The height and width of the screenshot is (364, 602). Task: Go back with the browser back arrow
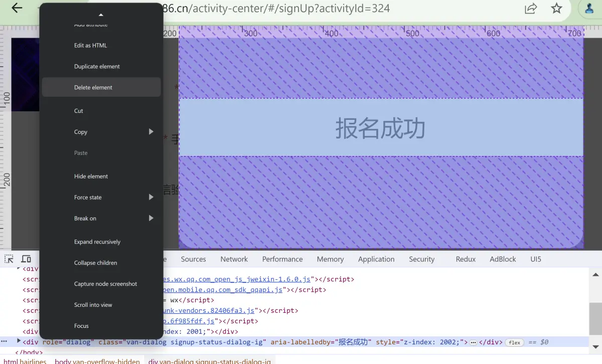click(17, 8)
